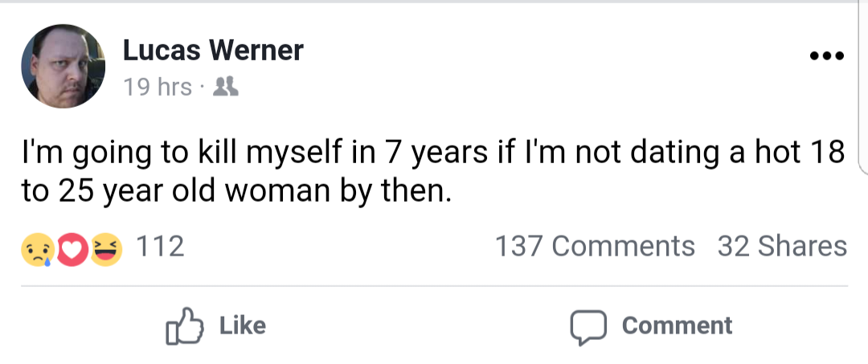Click the round profile picture thumbnail

click(x=63, y=66)
